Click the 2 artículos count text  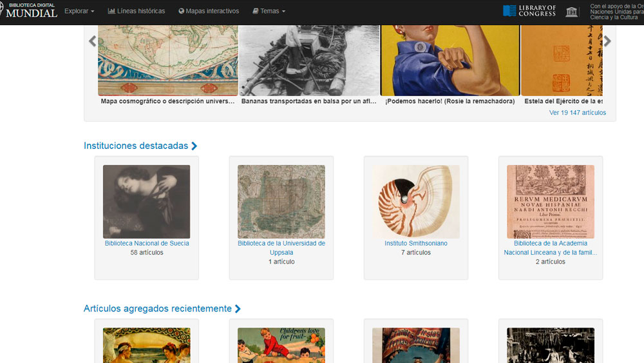(551, 262)
